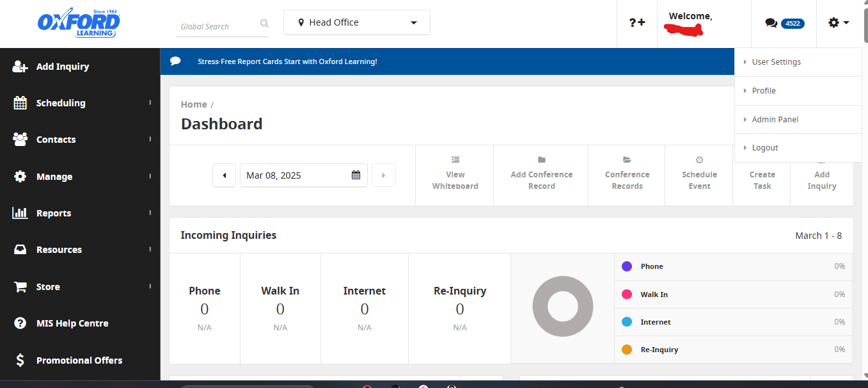Click the Re-Inquiry count tile
868x388 pixels.
tap(460, 309)
